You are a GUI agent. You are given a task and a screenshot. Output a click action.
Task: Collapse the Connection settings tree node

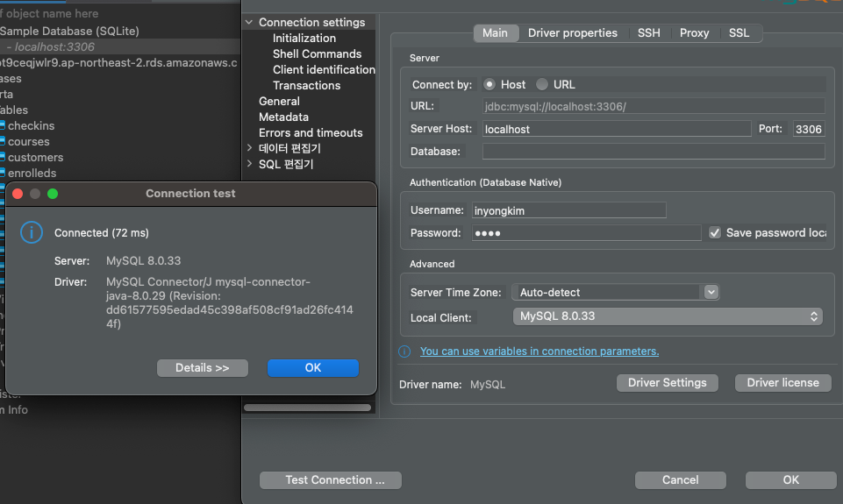(249, 23)
